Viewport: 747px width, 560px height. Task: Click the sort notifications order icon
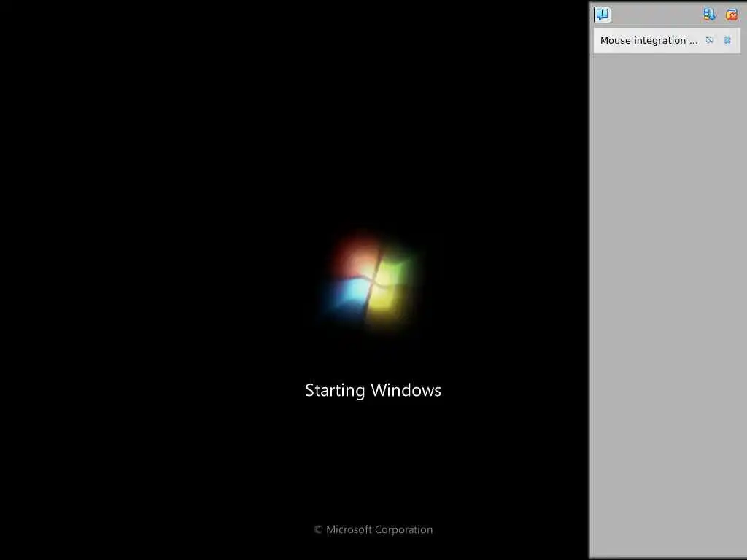click(x=709, y=15)
